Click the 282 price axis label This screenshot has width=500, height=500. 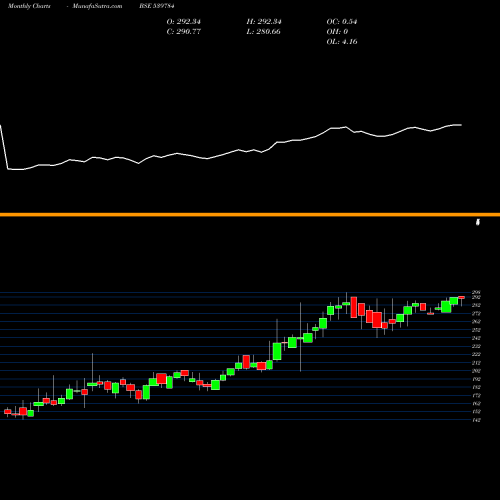click(x=476, y=305)
